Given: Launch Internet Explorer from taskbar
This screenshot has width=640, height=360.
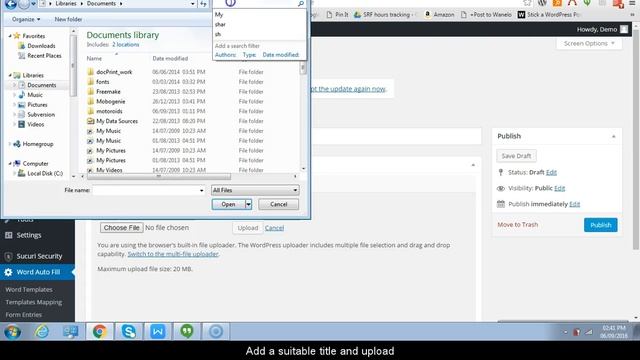Looking at the screenshot, I should point(42,331).
